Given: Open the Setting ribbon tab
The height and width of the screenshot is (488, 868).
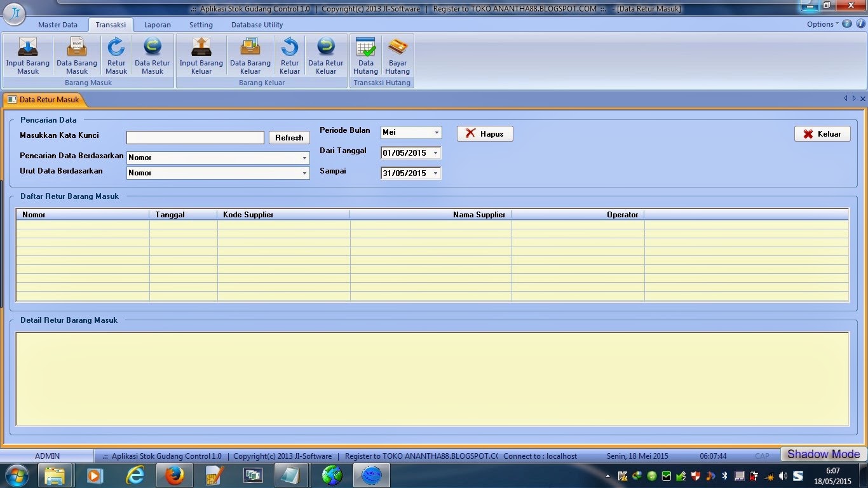Looking at the screenshot, I should tap(201, 25).
